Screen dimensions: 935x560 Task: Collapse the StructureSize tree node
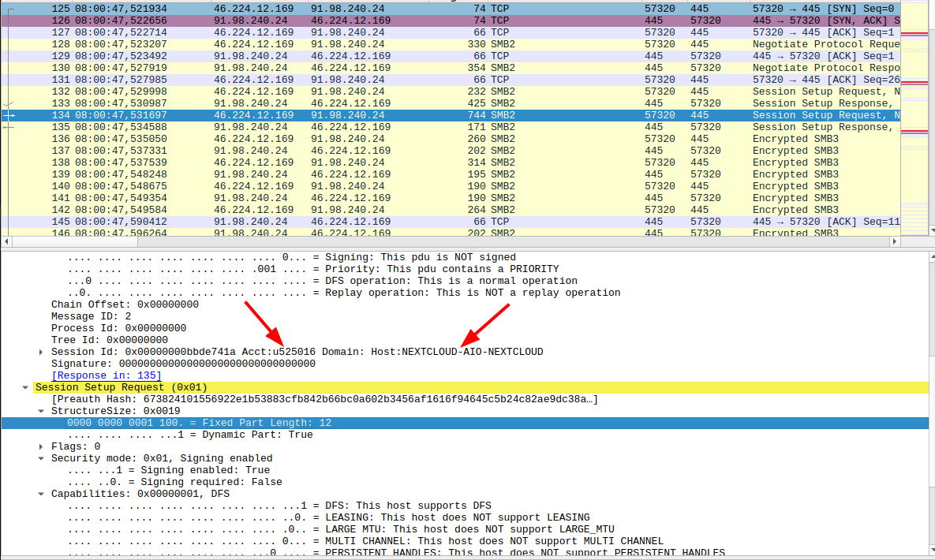pyautogui.click(x=42, y=411)
